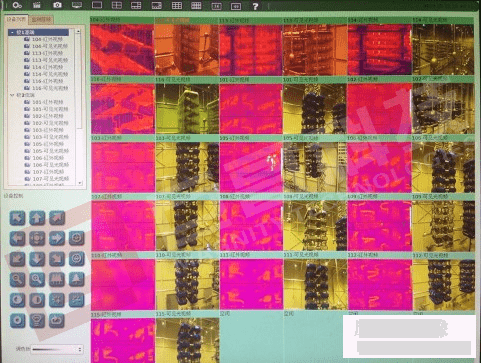Zoom out using the magnifier minus button
The height and width of the screenshot is (363, 481).
pos(17,279)
